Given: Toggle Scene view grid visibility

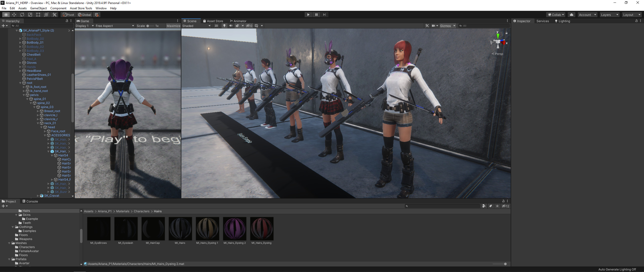Looking at the screenshot, I should (256, 26).
